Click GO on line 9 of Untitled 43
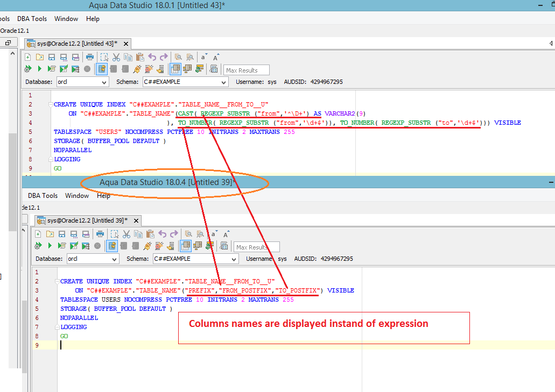The width and height of the screenshot is (555, 392). [x=58, y=169]
